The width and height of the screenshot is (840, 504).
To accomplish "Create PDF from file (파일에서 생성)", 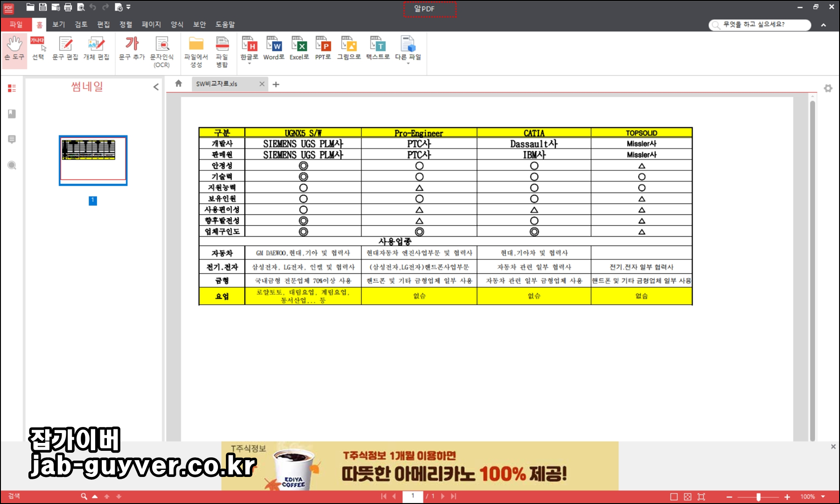I will pyautogui.click(x=196, y=51).
